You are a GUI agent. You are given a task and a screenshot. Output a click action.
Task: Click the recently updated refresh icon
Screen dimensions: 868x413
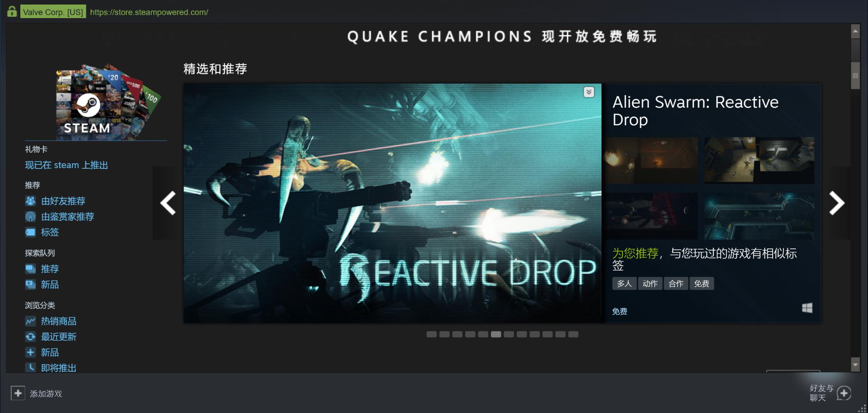pos(30,337)
